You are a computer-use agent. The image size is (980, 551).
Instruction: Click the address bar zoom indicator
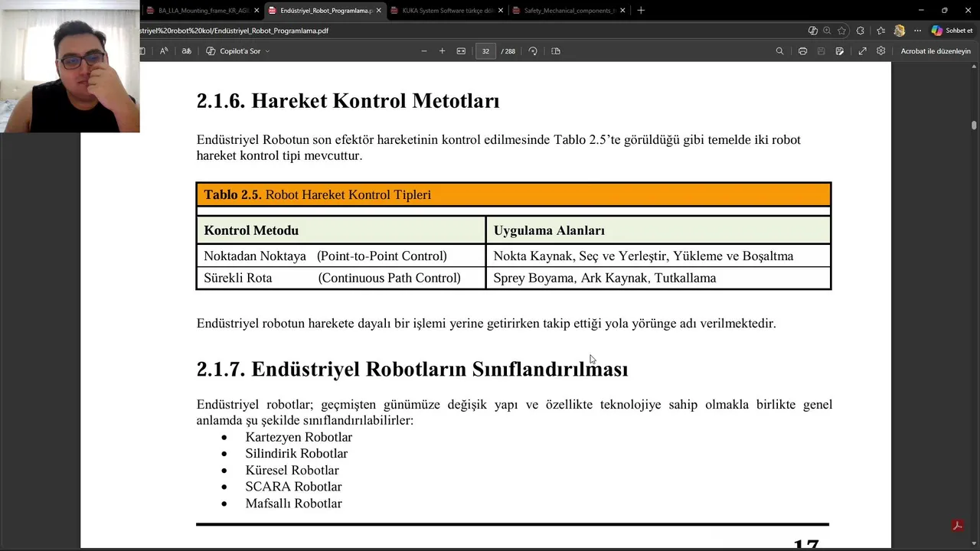click(827, 31)
